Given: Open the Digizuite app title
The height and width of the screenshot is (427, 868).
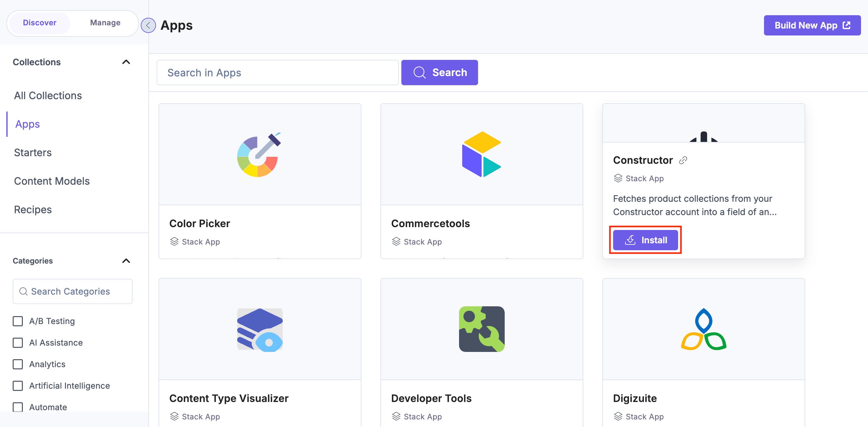Looking at the screenshot, I should [635, 398].
